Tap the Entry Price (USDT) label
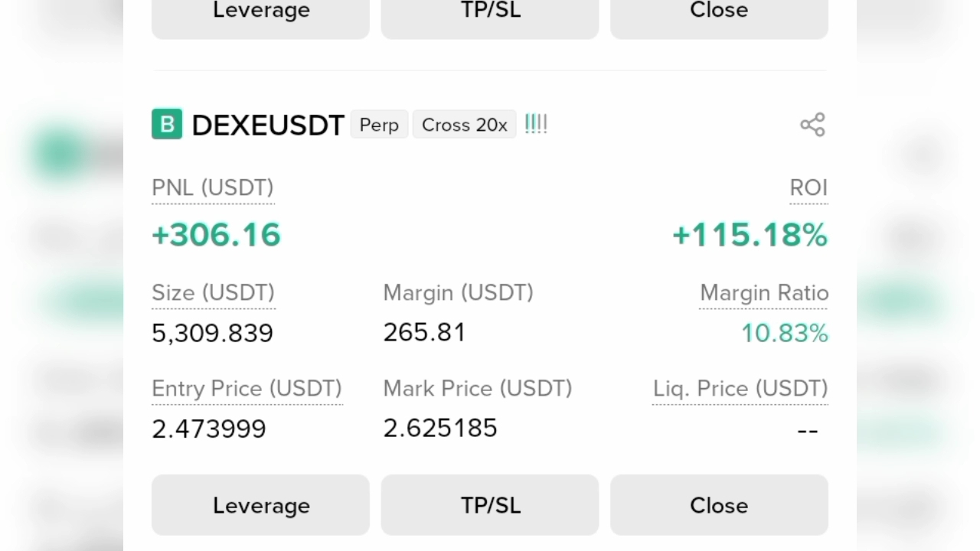980x551 pixels. 247,389
